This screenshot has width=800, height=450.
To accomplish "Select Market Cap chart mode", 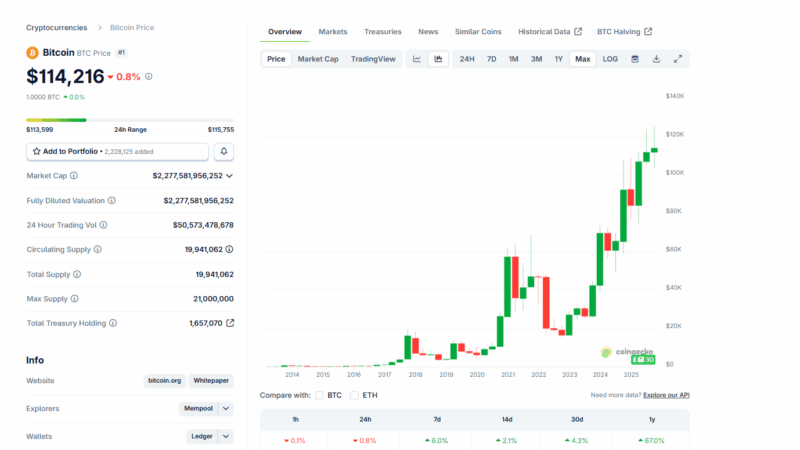I will [318, 59].
